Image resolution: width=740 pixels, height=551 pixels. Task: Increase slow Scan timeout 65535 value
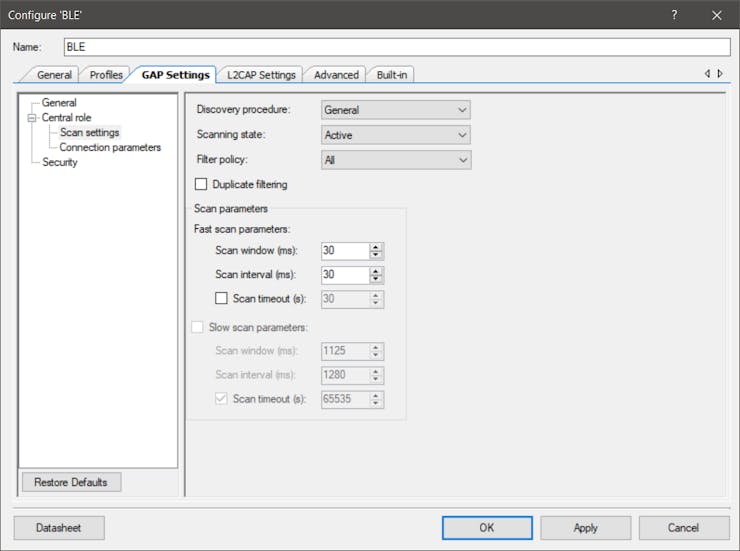[x=376, y=395]
